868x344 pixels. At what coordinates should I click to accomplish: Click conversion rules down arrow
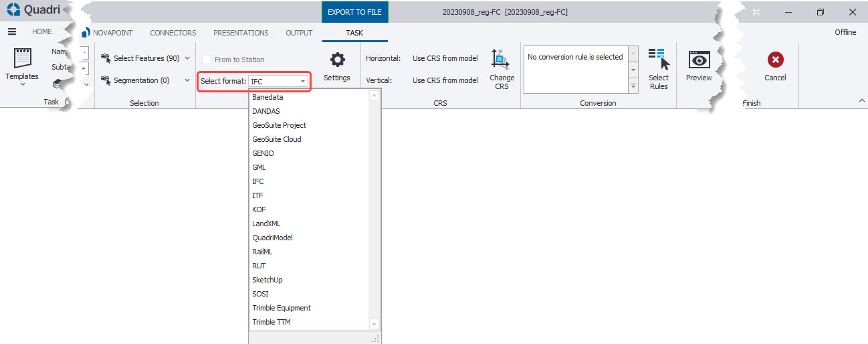633,69
